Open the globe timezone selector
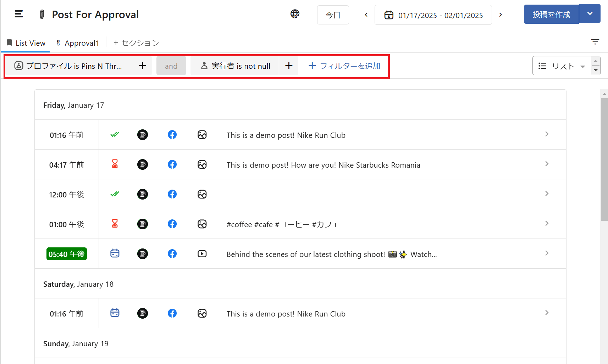Screen dimensions: 608x364 tap(295, 14)
